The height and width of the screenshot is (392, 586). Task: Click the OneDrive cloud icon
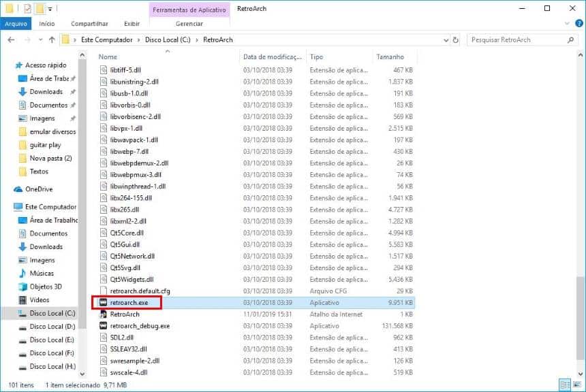18,189
